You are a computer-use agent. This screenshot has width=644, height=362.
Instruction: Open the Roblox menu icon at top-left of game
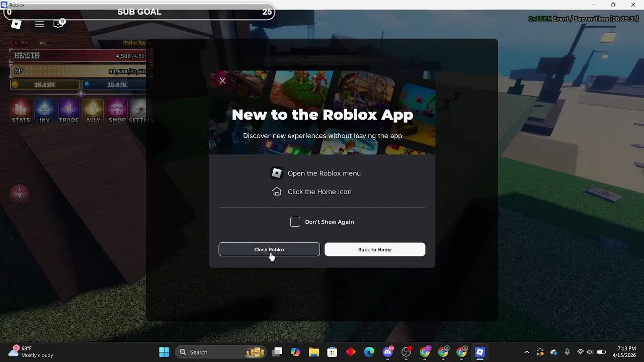(16, 24)
